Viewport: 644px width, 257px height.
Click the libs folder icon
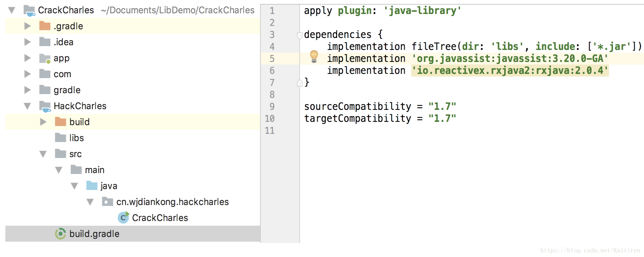61,137
